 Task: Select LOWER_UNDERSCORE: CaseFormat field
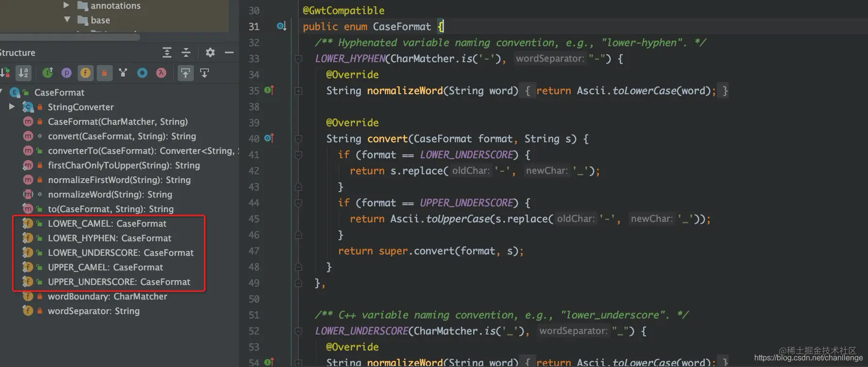(120, 252)
